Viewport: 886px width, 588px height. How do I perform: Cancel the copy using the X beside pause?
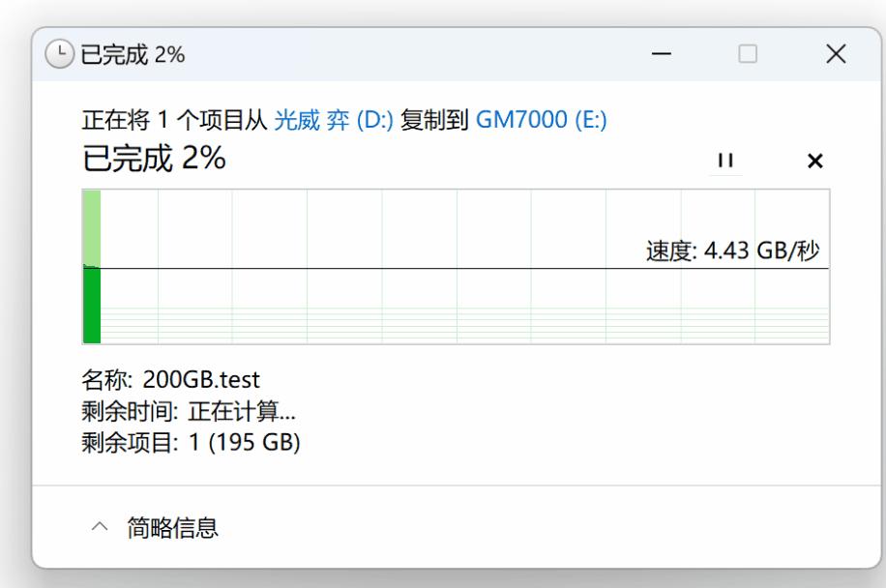coord(814,161)
